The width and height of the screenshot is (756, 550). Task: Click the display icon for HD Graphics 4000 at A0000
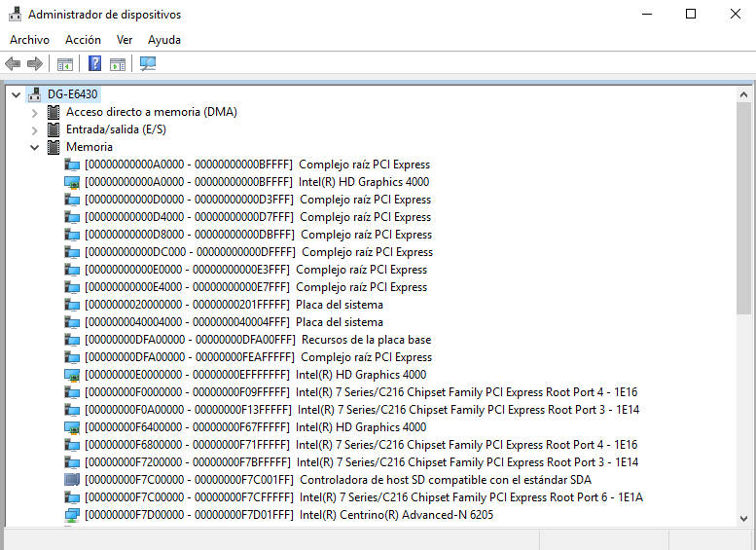pos(72,182)
